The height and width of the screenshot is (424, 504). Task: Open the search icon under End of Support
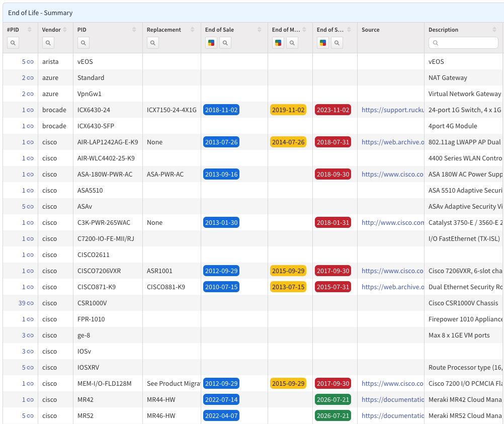pyautogui.click(x=337, y=43)
